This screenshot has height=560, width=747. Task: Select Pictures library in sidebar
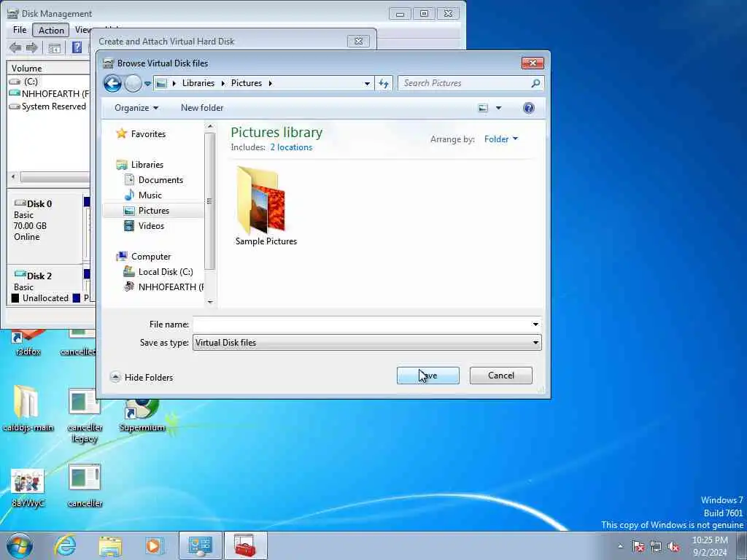pos(153,211)
